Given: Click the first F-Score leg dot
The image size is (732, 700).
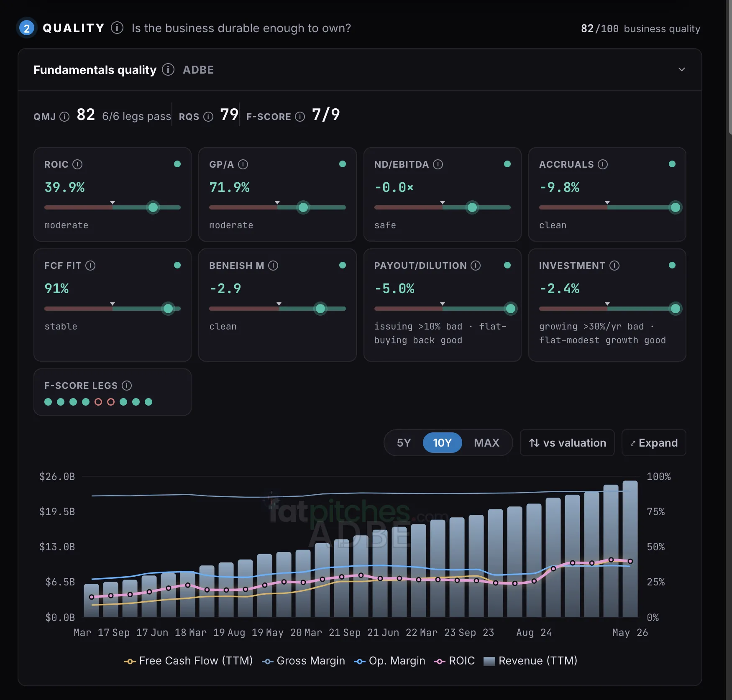Looking at the screenshot, I should 48,402.
